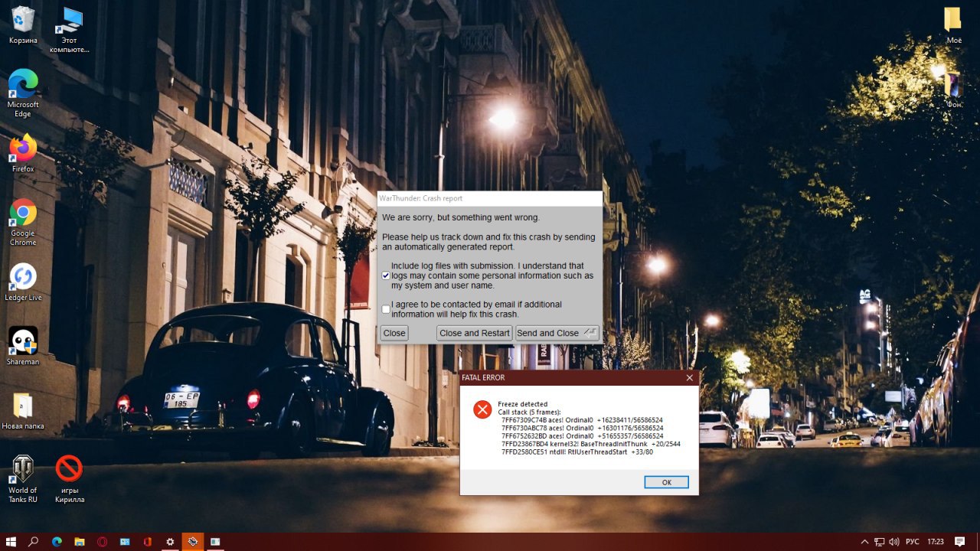Open Edge from the taskbar
Screen dimensions: 980x551
pyautogui.click(x=57, y=542)
